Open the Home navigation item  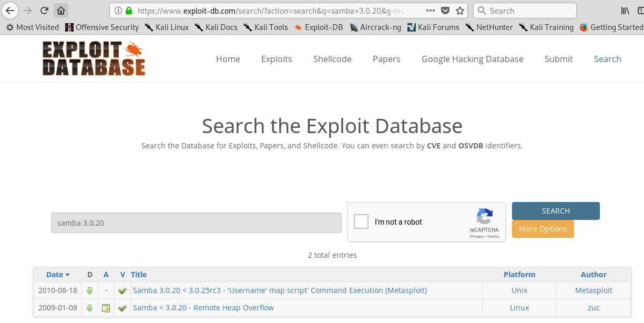(x=228, y=59)
